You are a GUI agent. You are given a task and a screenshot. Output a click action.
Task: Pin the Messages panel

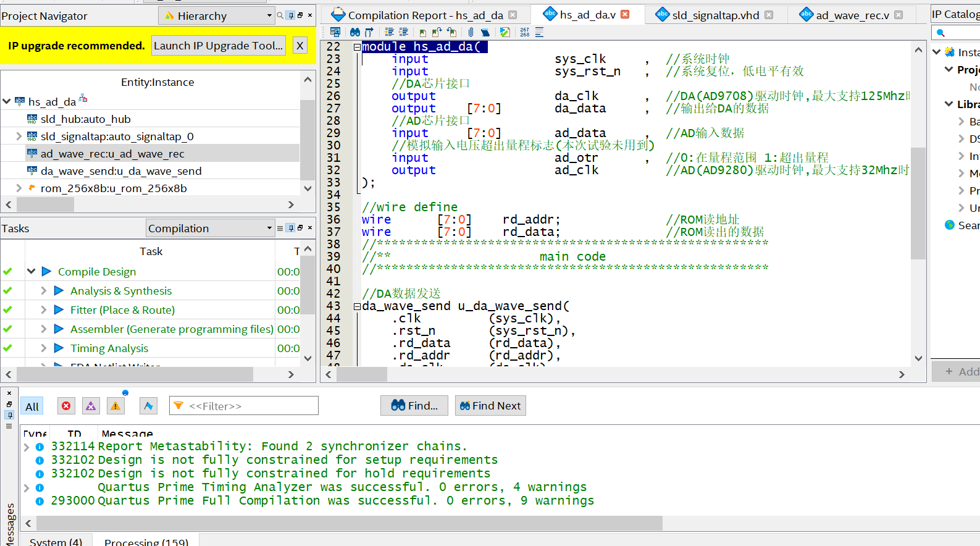(9, 415)
